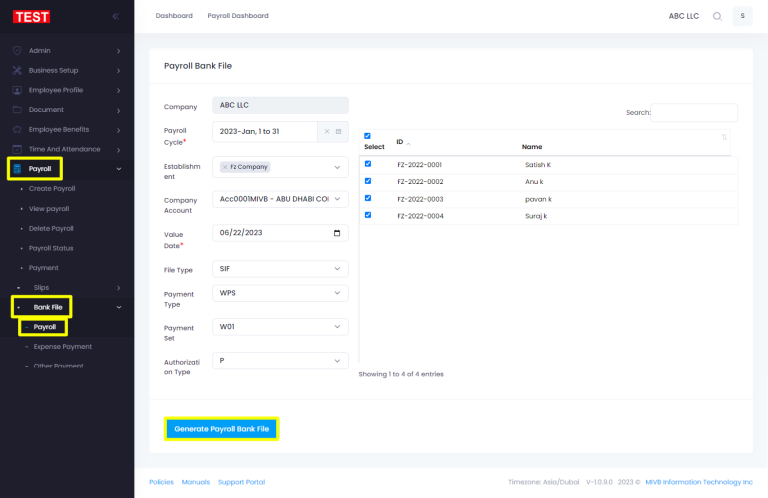Open the user avatar S menu

[x=743, y=16]
